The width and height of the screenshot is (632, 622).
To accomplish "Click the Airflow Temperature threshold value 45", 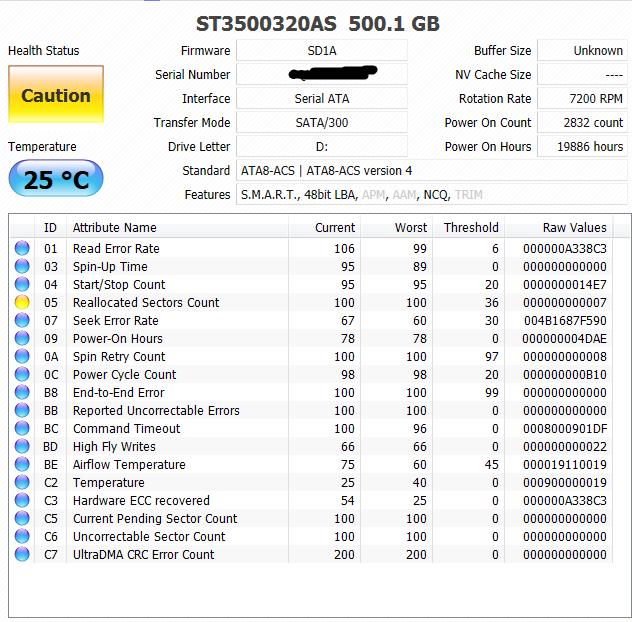I will coord(491,464).
